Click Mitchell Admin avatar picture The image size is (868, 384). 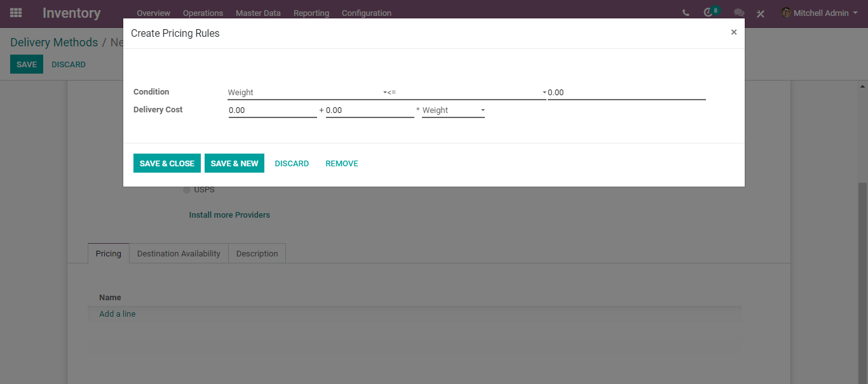(786, 13)
